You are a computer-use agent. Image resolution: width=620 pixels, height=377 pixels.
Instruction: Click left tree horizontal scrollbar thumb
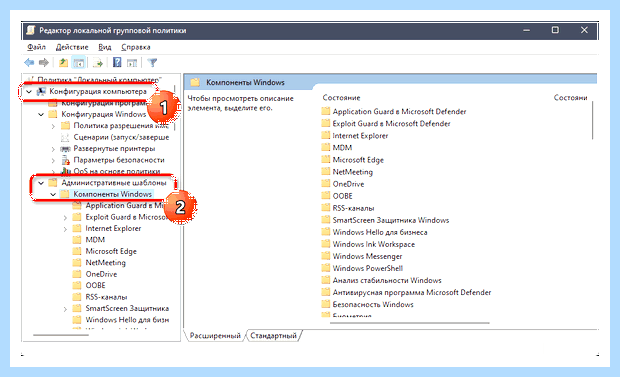61,335
